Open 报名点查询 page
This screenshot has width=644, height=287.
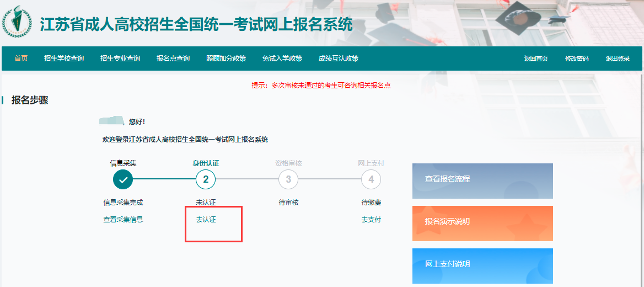tap(173, 59)
